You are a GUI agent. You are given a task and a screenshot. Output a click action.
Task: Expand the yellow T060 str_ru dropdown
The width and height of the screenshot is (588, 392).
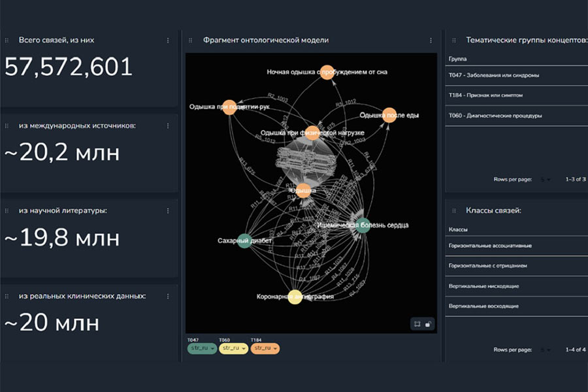coord(233,349)
